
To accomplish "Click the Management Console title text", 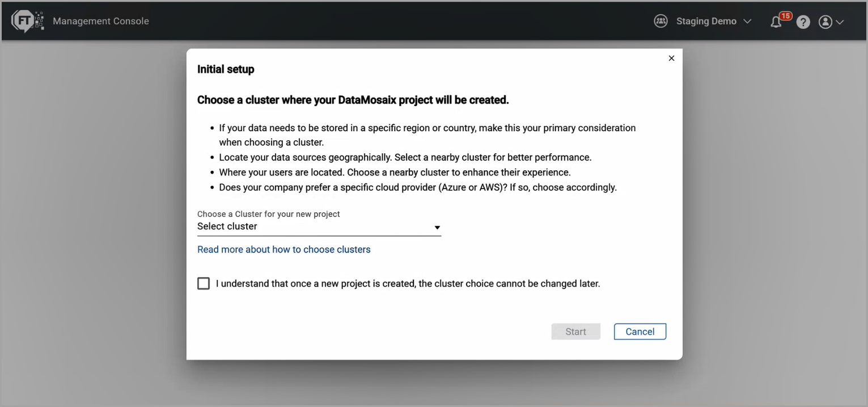I will 101,21.
